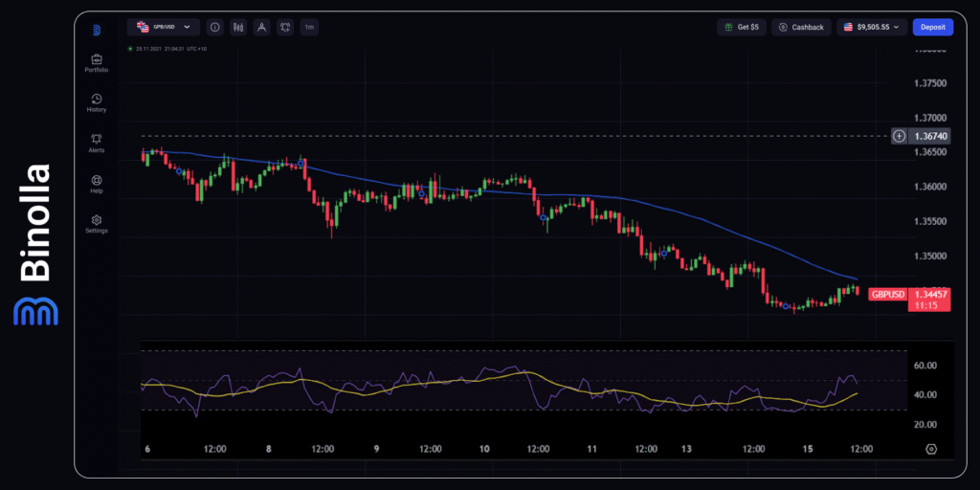Viewport: 980px width, 490px height.
Task: Open the Help section
Action: tap(97, 183)
